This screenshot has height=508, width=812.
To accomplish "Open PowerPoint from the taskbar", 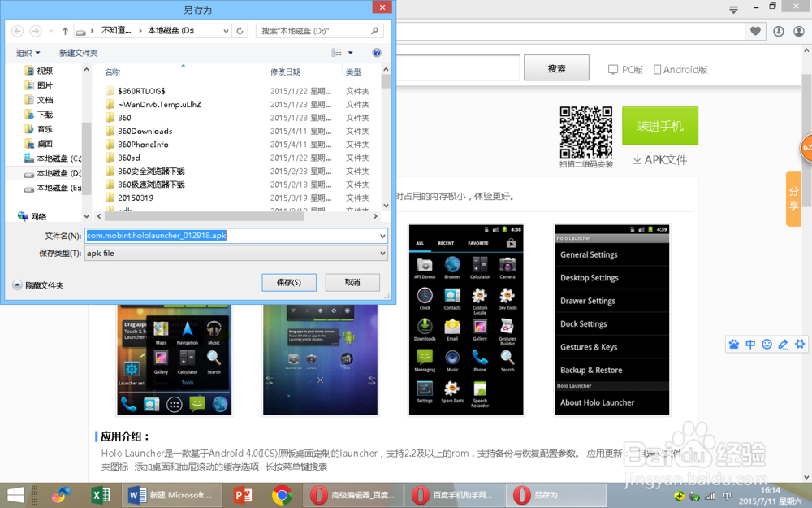I will pos(242,495).
